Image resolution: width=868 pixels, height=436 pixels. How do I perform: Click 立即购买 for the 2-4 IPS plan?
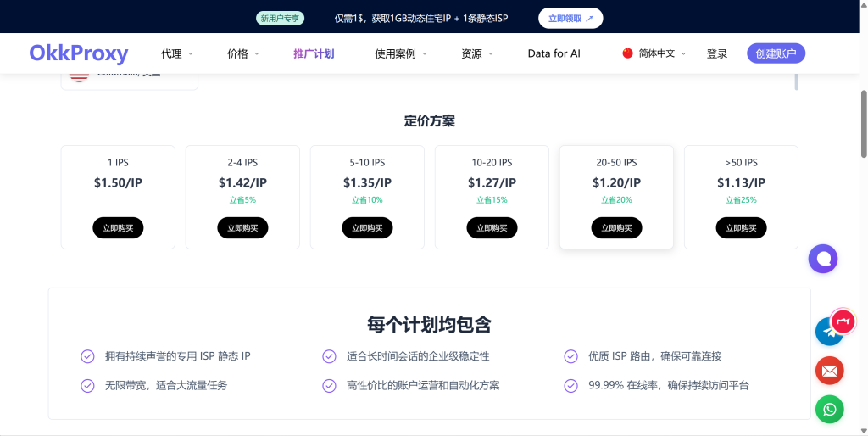pyautogui.click(x=242, y=227)
